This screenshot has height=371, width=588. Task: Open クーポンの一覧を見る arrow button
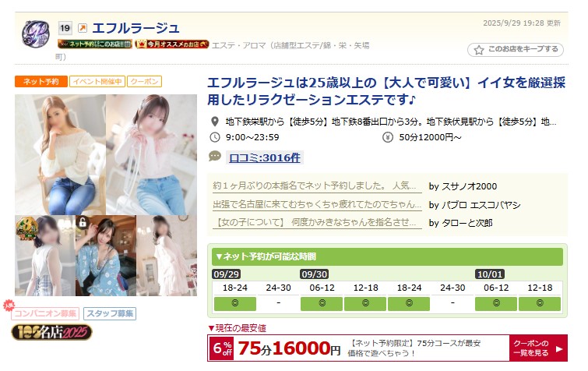pos(538,348)
